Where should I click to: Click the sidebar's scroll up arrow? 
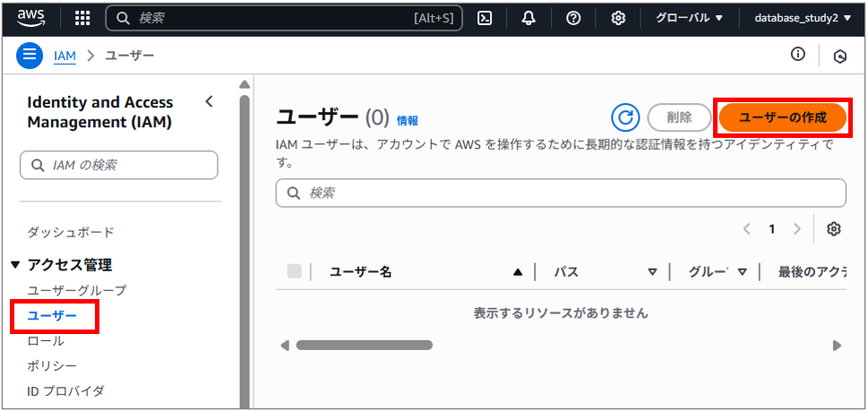click(x=245, y=85)
